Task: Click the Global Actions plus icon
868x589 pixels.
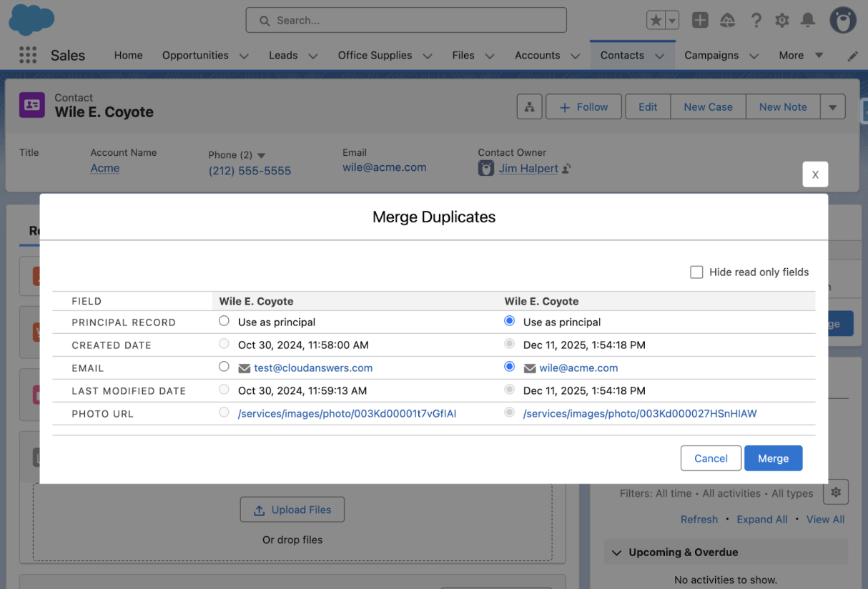Action: point(700,21)
